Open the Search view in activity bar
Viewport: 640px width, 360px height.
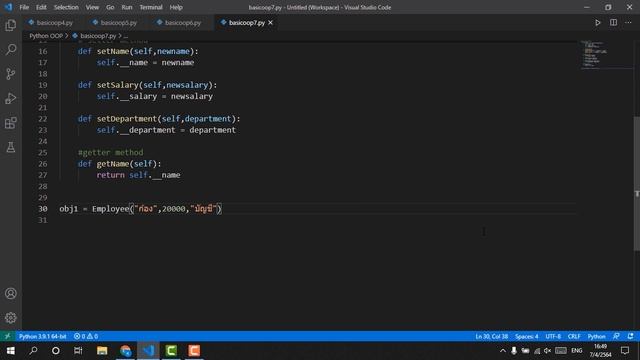[x=11, y=49]
